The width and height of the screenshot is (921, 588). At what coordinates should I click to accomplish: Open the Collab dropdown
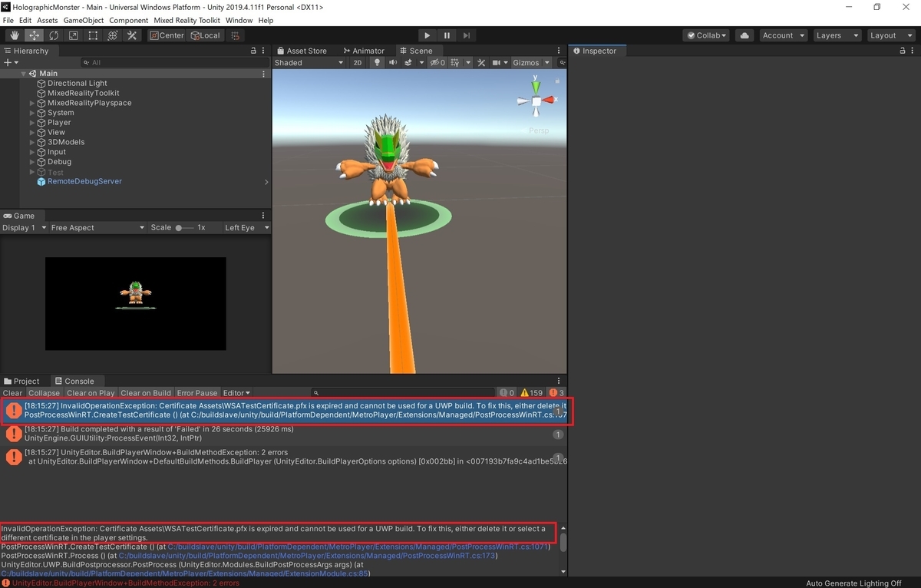click(706, 35)
